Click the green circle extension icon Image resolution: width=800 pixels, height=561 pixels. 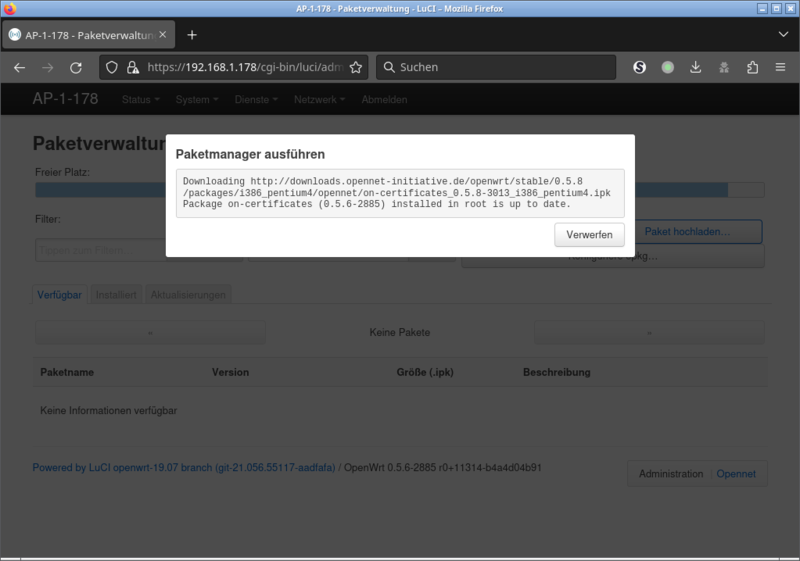pos(667,67)
